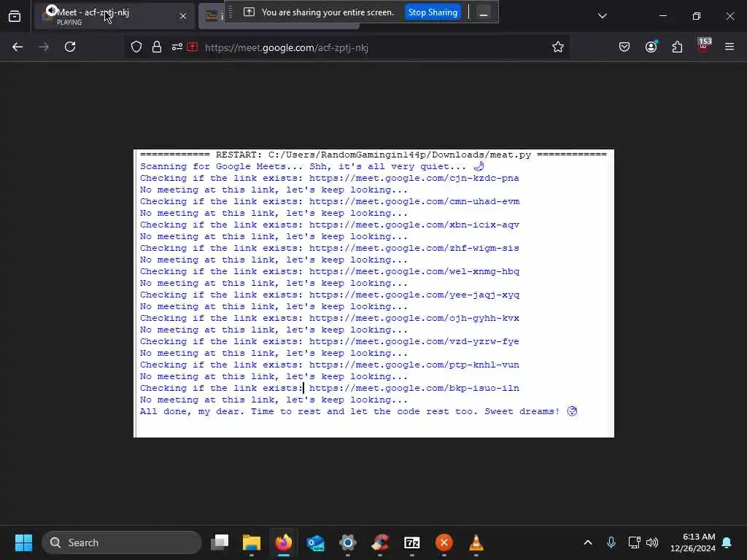Reload the current page
Viewport: 747px width, 560px height.
[x=70, y=47]
